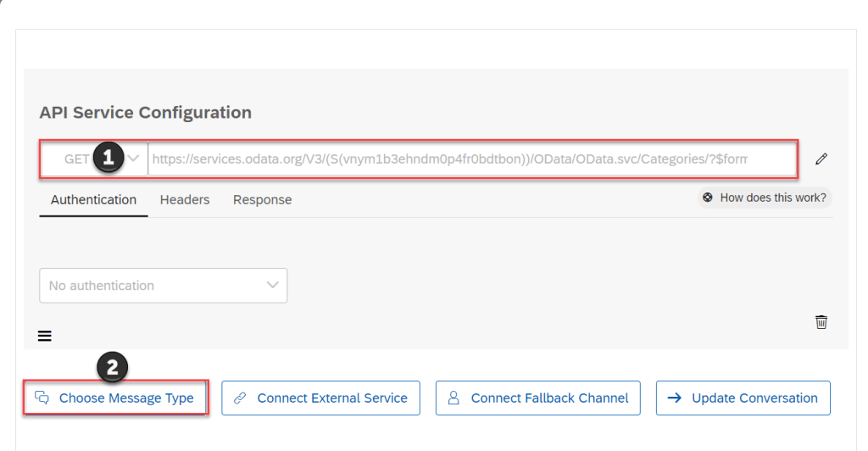Delete the API service using trash icon
Screen dimensions: 868x451
point(821,322)
